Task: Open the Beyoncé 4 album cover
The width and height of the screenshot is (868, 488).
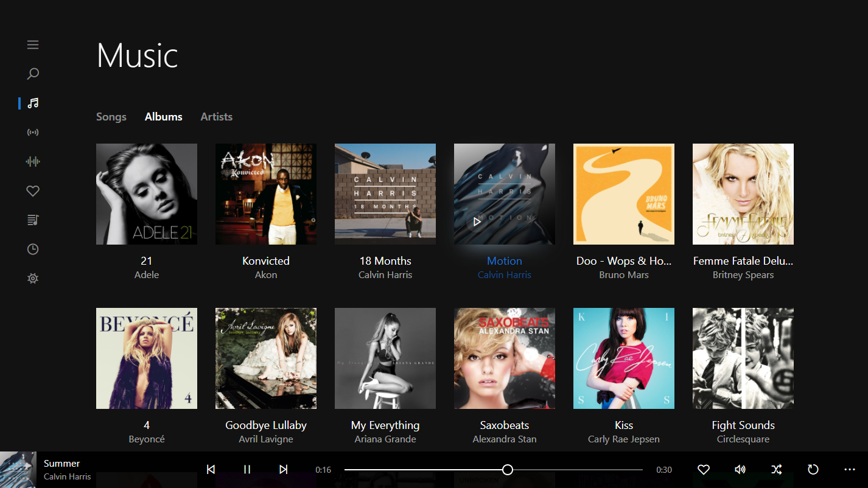Action: [147, 358]
